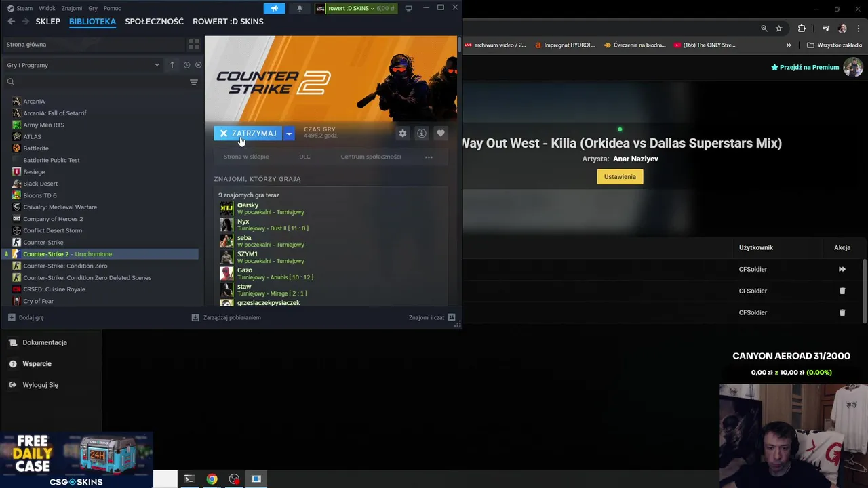This screenshot has height=488, width=868.
Task: Open Ustawienia yellow button
Action: click(620, 177)
